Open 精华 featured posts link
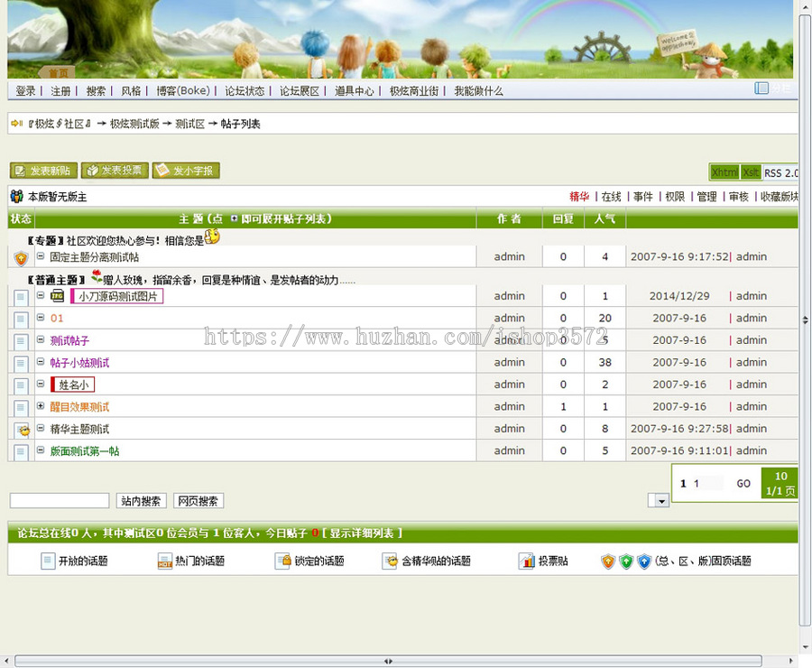 click(579, 197)
